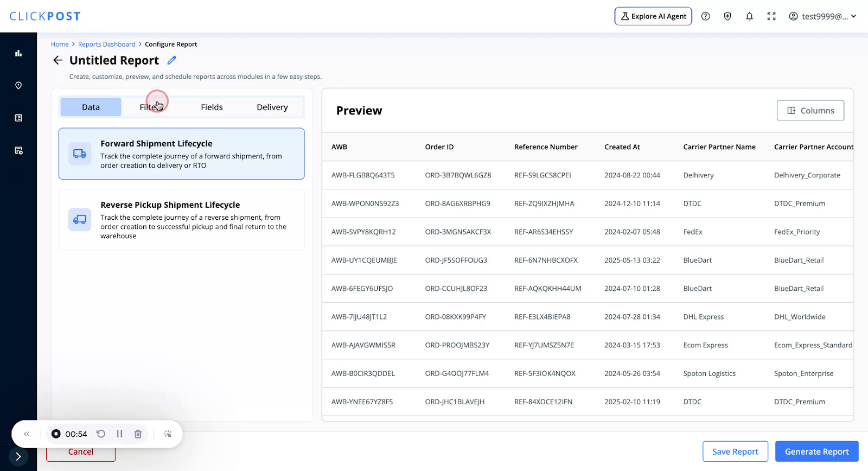
Task: Click the Explore AI Agent button
Action: (x=653, y=16)
